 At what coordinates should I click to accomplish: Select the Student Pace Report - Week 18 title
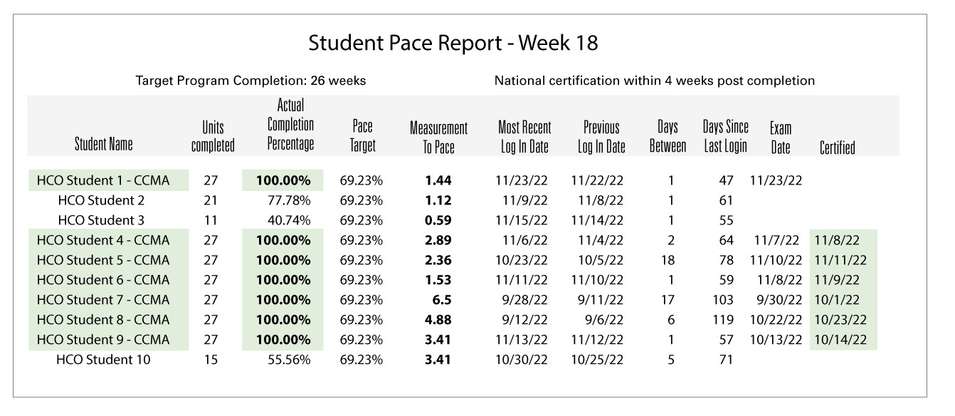point(453,43)
